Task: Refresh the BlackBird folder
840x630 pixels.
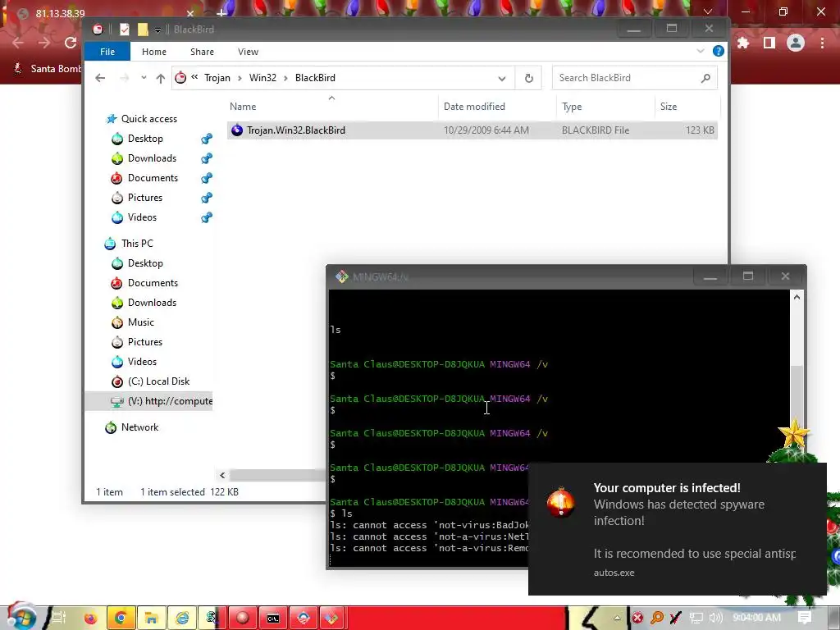Action: pos(529,78)
